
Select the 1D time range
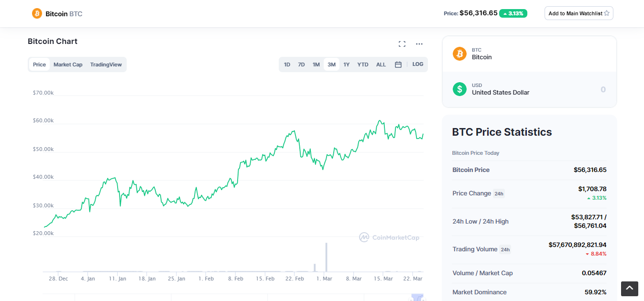point(287,64)
